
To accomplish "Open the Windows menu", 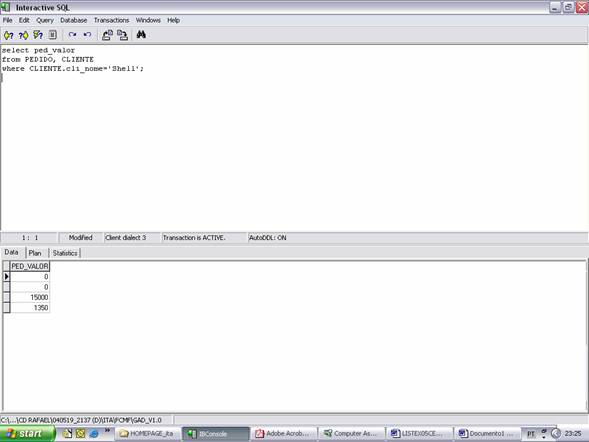I will (x=148, y=20).
